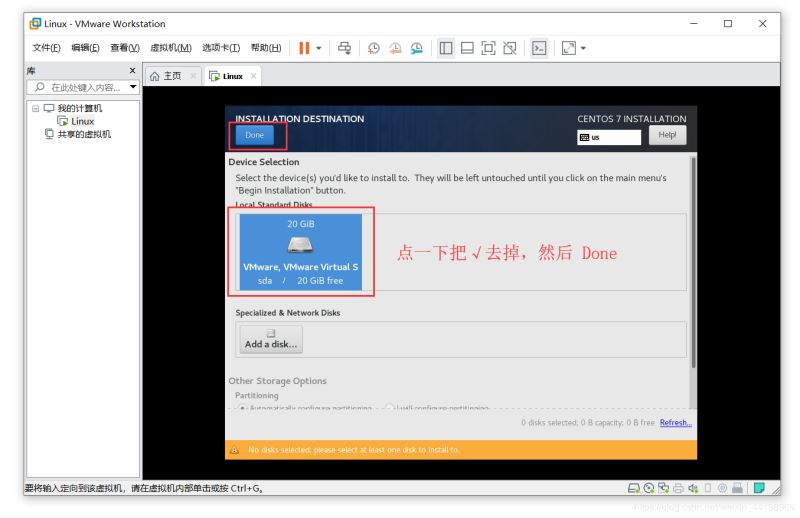The image size is (800, 518).
Task: Click the library search input field
Action: coord(81,87)
